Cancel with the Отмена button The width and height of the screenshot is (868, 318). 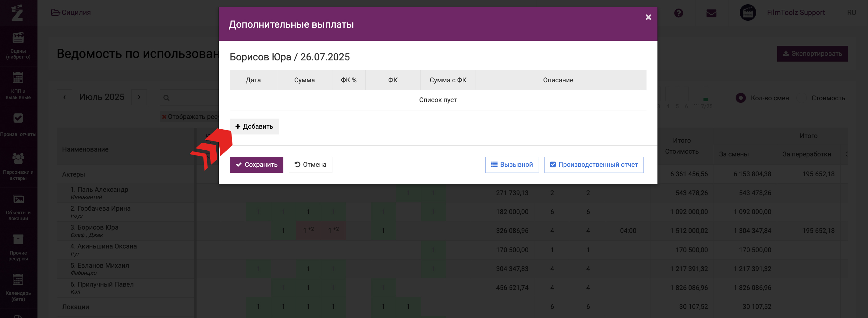[310, 165]
